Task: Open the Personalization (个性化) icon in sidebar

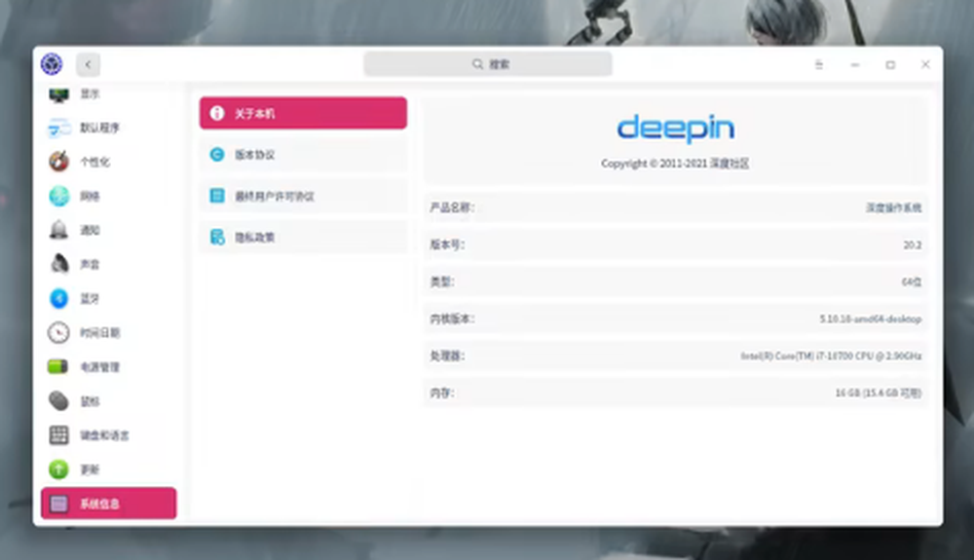Action: click(59, 162)
